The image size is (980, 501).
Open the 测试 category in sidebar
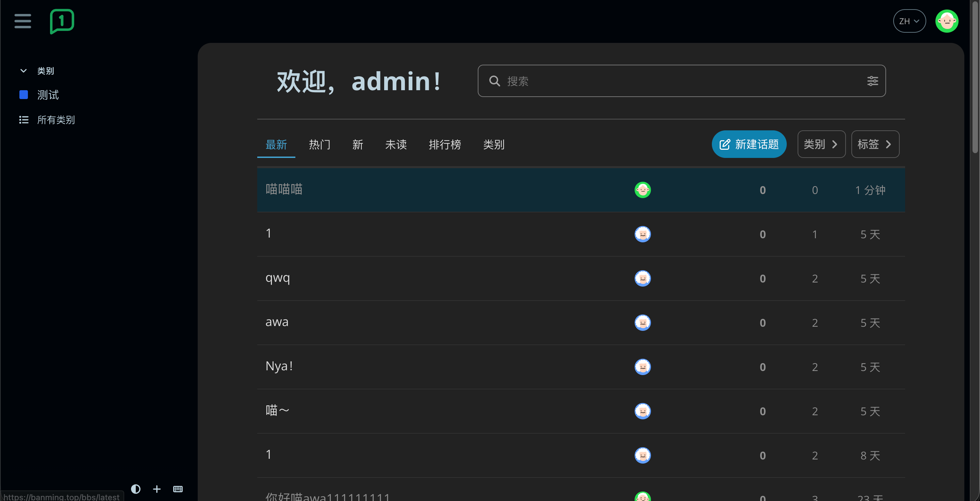48,95
